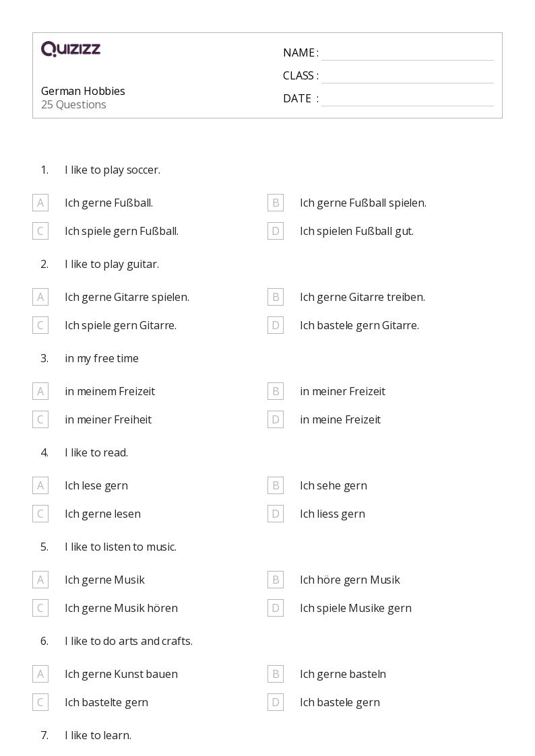Select box D 'in meine Freizeit'
Viewport: 535px width, 756px height.
[276, 419]
